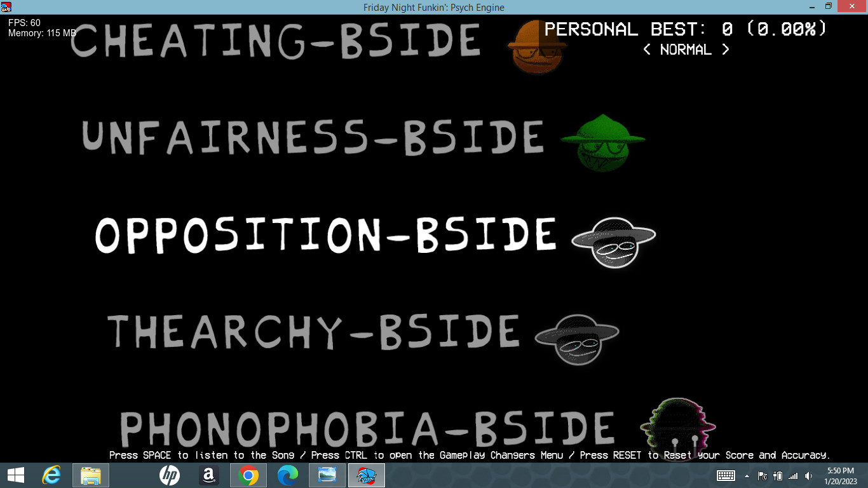Click the battery power tray icon
Screen dimensions: 868x488
[778, 475]
